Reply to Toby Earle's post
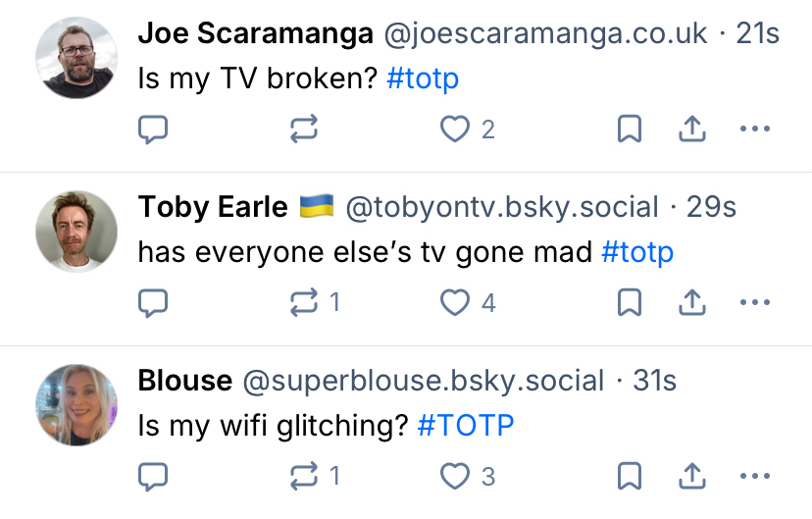 click(x=152, y=302)
